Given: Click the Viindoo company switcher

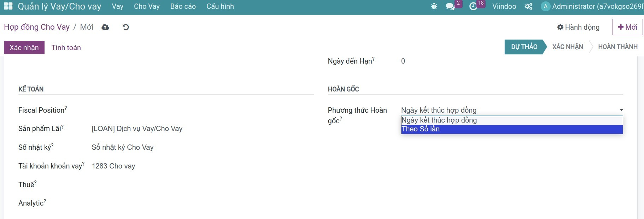Looking at the screenshot, I should click(504, 6).
